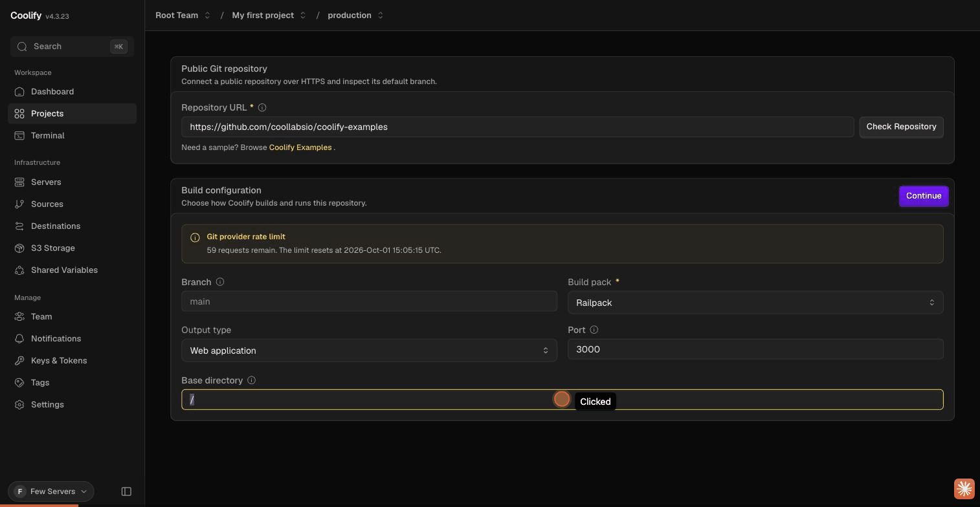Click the Check Repository button
This screenshot has height=507, width=980.
pyautogui.click(x=901, y=127)
